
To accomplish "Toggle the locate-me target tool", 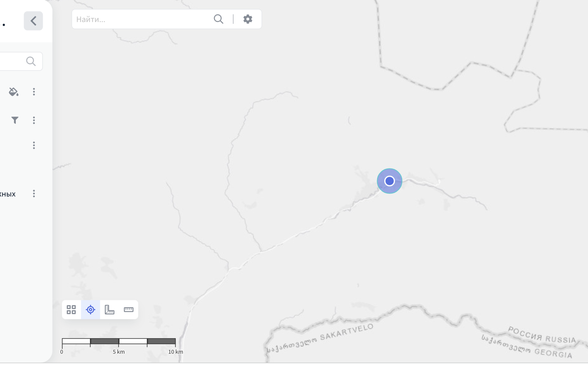I will click(90, 310).
